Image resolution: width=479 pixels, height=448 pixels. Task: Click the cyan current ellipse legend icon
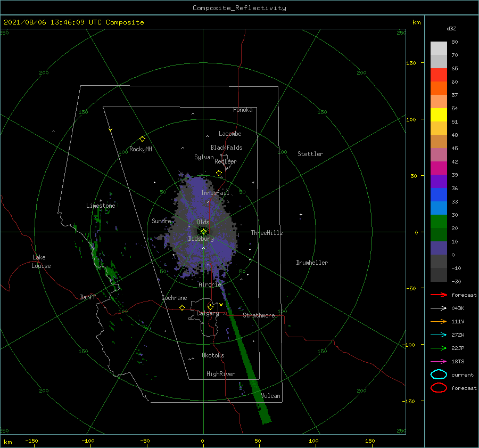439,374
